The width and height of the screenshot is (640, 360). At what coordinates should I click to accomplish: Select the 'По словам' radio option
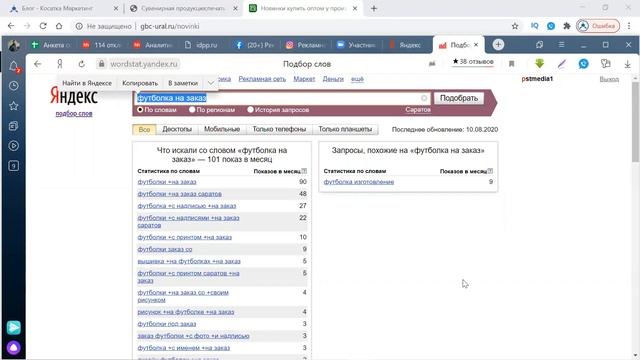140,110
